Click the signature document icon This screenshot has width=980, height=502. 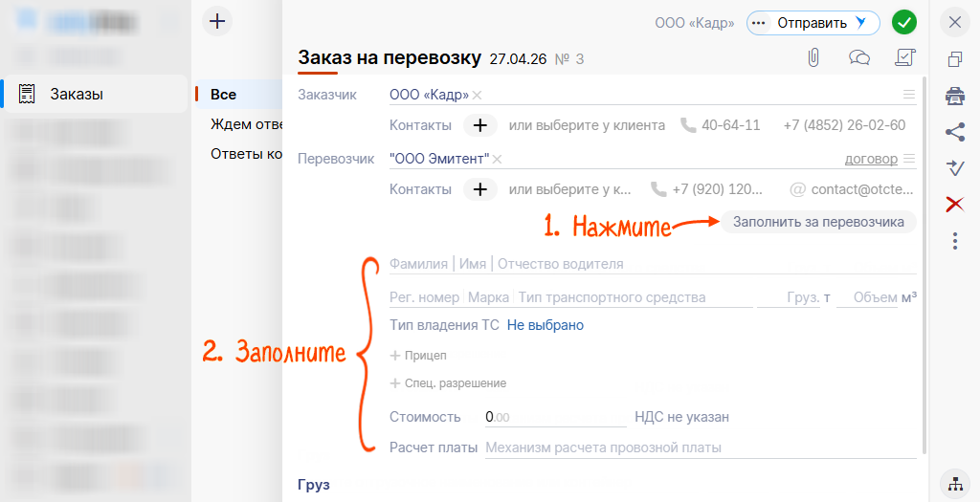(x=905, y=57)
